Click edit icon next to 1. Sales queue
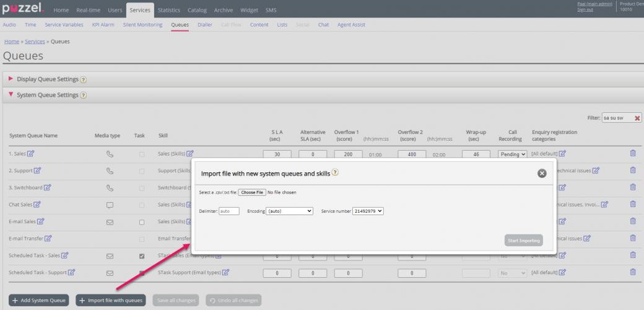The width and height of the screenshot is (644, 310). (31, 154)
